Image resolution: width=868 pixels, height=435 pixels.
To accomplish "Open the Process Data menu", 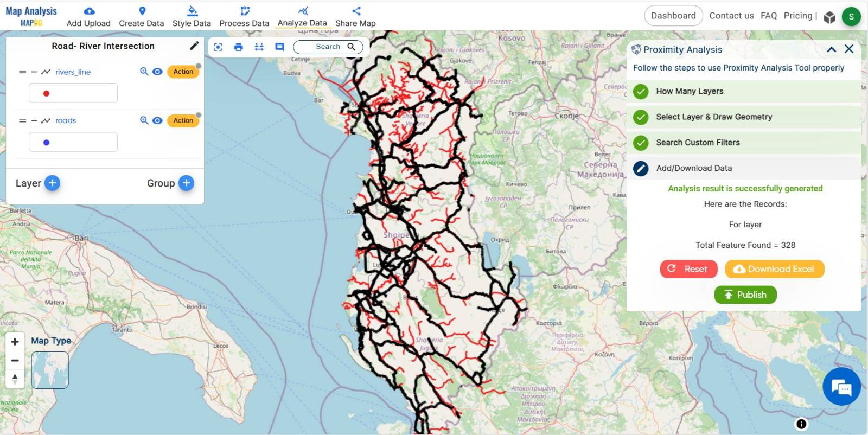I will coord(244,17).
